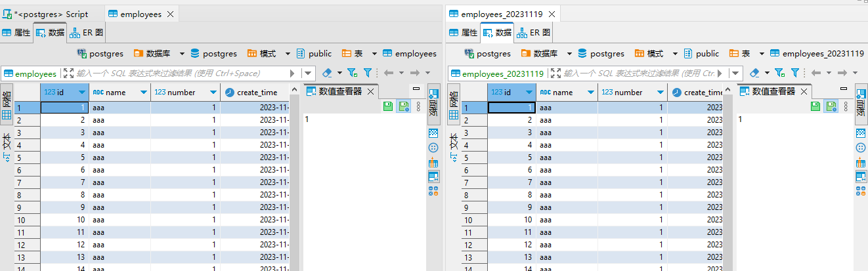
Task: Click save value icon in employees value viewer
Action: (x=389, y=106)
